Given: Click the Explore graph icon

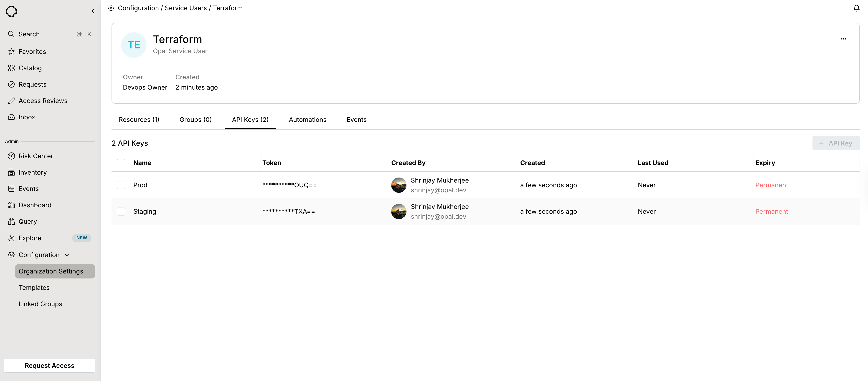Looking at the screenshot, I should pyautogui.click(x=11, y=238).
